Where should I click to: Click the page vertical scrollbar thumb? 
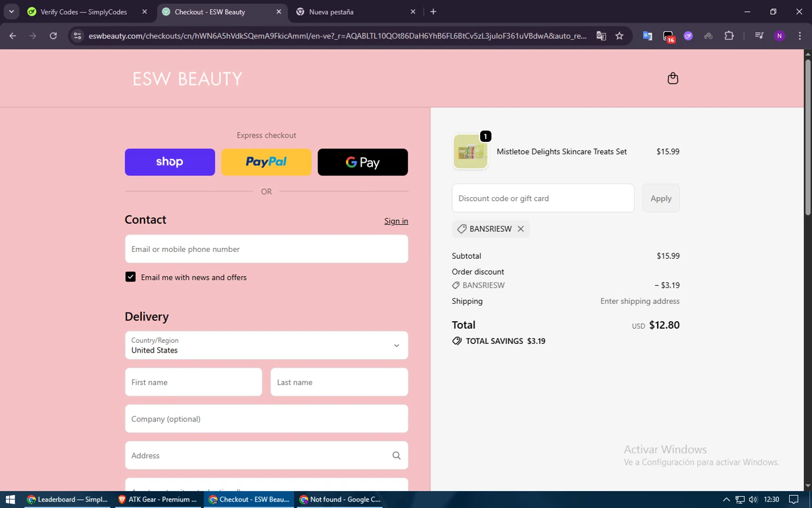(x=808, y=137)
